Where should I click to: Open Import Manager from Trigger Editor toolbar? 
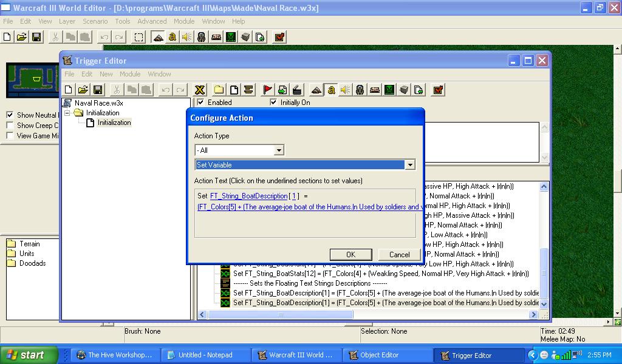click(x=419, y=90)
